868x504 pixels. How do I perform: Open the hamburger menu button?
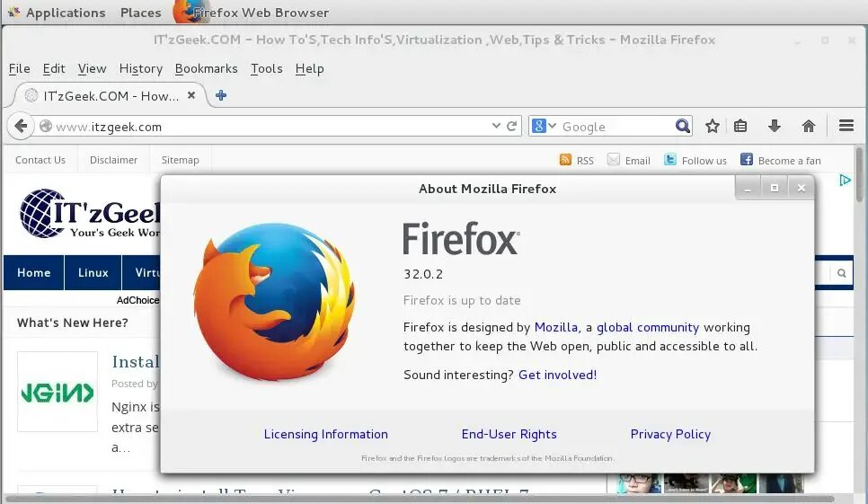846,126
